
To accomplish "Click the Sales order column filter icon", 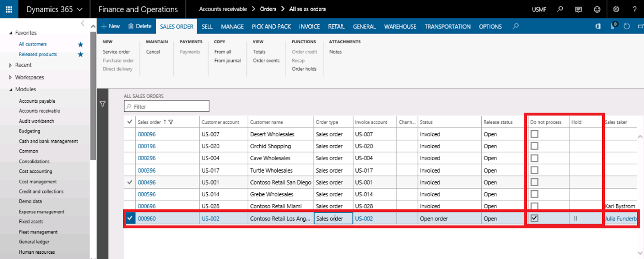I will pyautogui.click(x=171, y=122).
